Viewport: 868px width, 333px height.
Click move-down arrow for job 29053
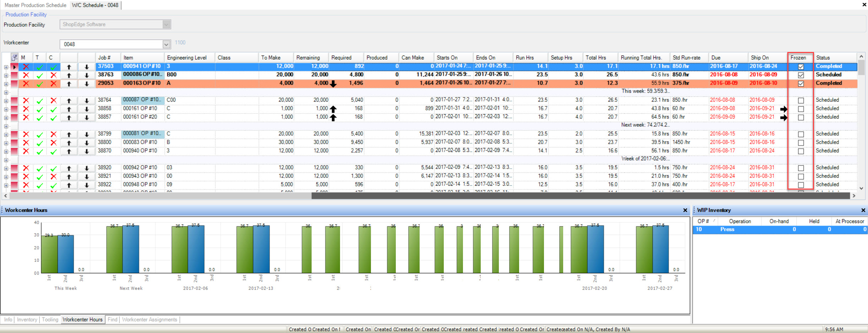pos(86,84)
